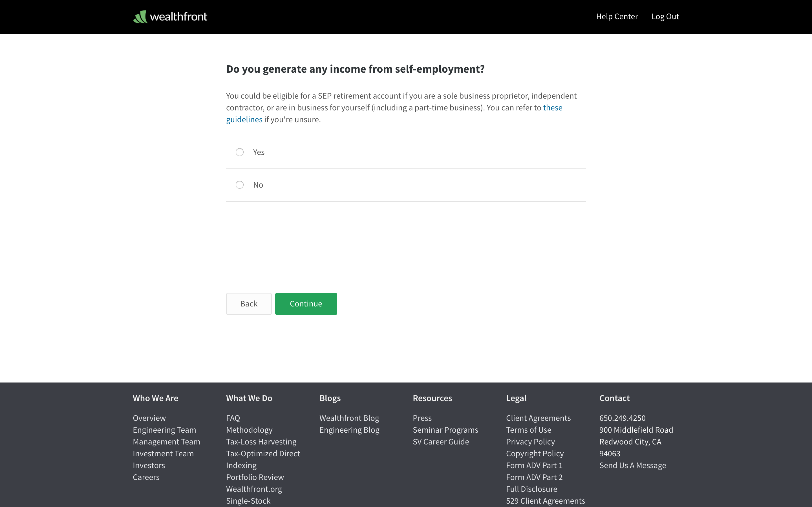This screenshot has width=812, height=507.
Task: Visit the Tax-Loss Harvesting page
Action: coord(261,442)
